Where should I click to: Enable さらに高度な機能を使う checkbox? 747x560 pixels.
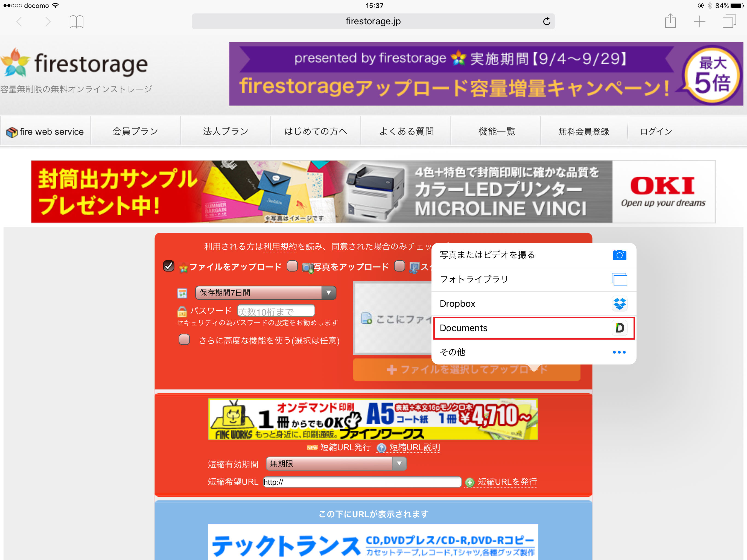(x=184, y=339)
